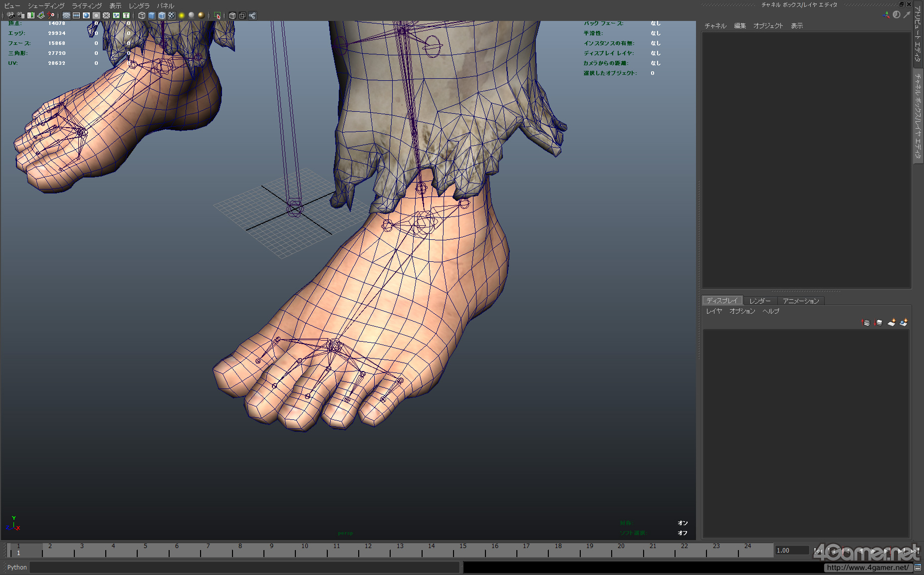Move selected layer up in layer editor
Viewport: 924px width, 575px height.
866,323
